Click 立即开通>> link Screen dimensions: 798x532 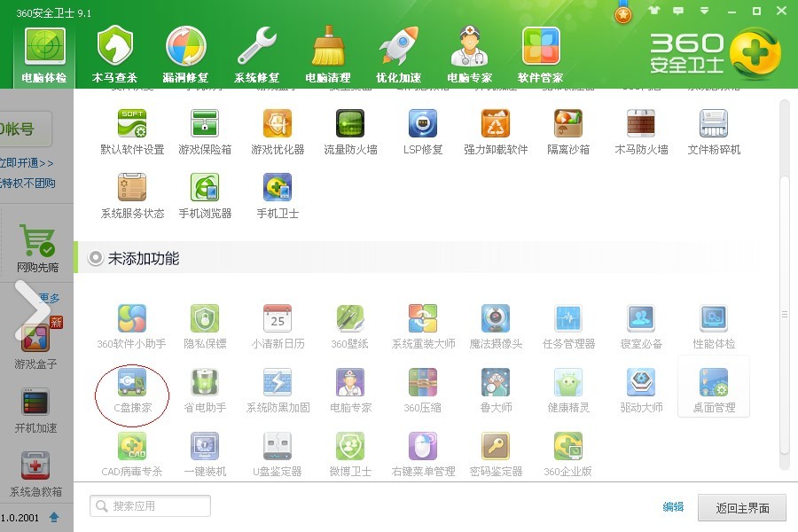coord(27,163)
